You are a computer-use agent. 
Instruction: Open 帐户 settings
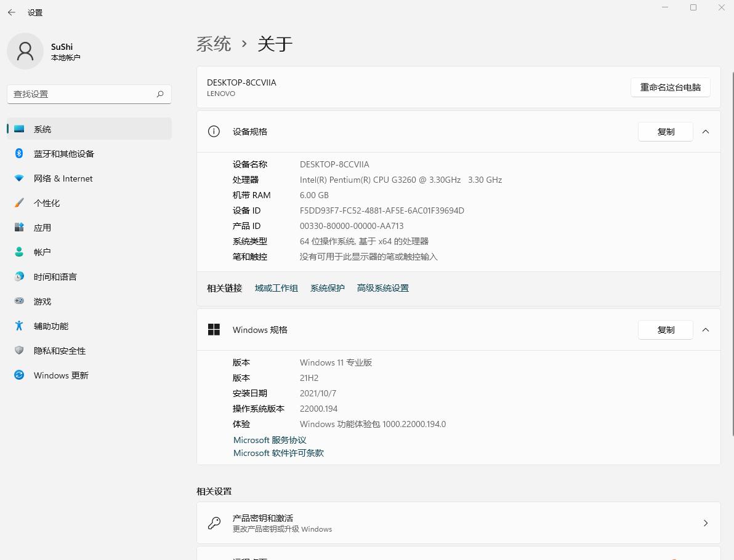point(41,252)
